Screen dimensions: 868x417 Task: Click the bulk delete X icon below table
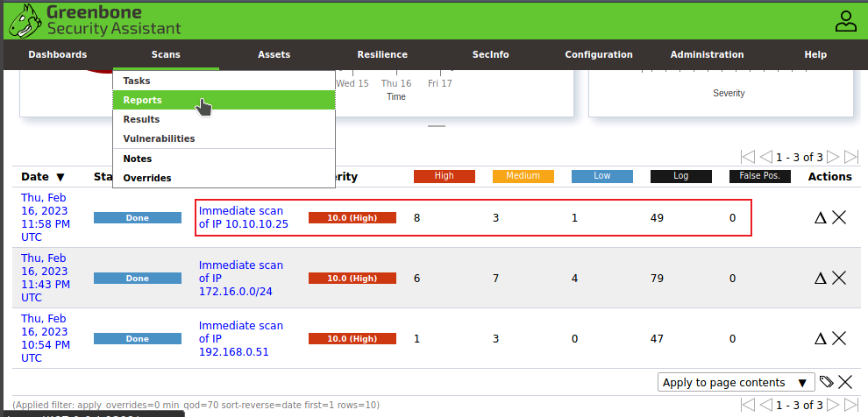tap(845, 382)
